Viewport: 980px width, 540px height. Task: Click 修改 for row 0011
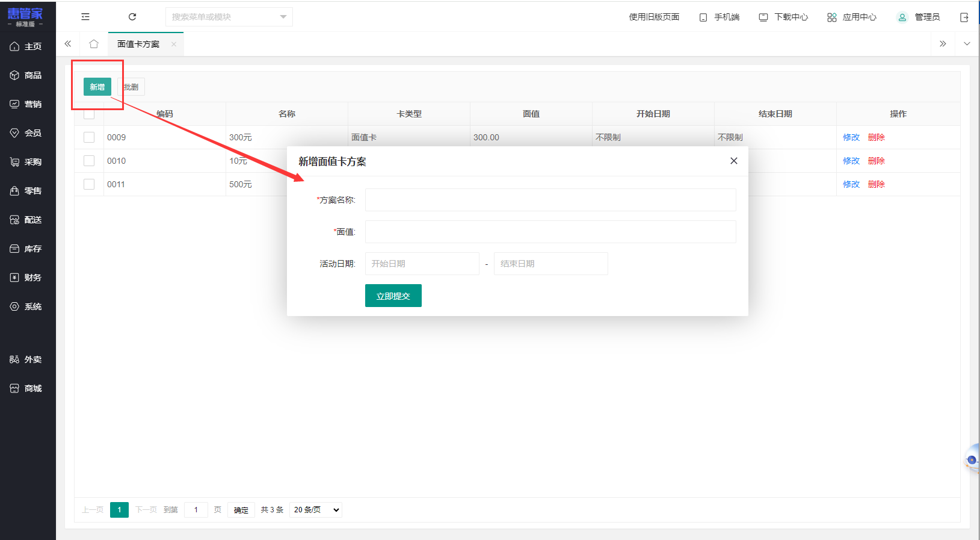851,184
